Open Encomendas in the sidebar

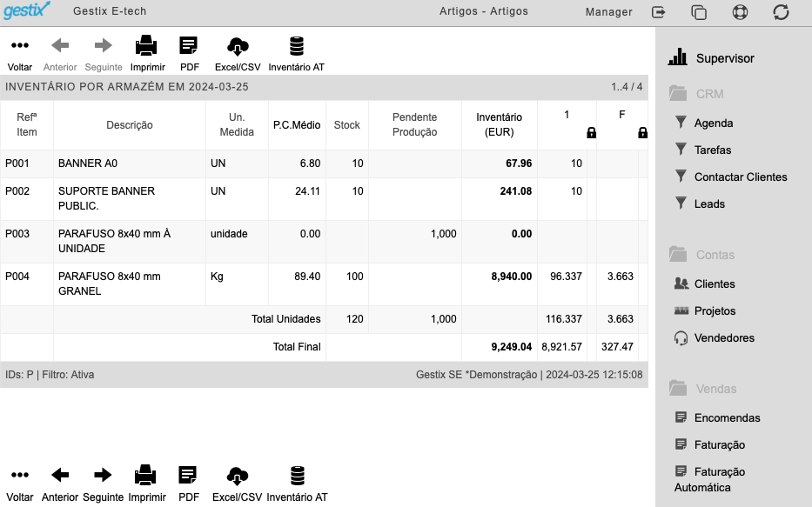(x=718, y=418)
